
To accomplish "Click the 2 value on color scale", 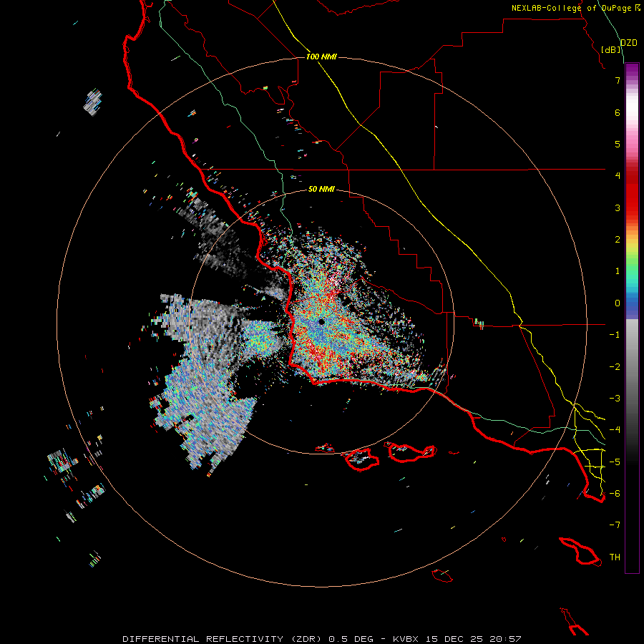I will point(618,239).
